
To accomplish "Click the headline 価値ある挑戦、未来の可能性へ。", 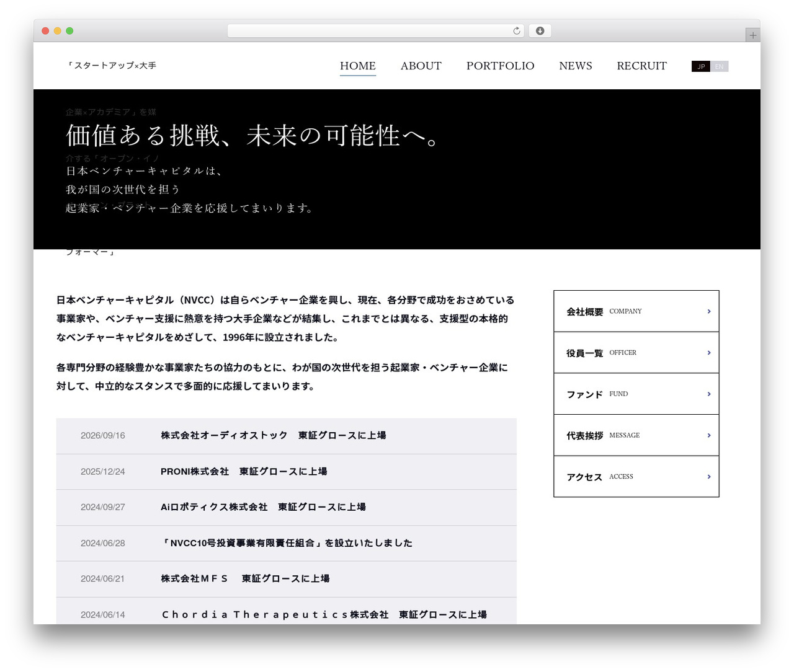I will (252, 136).
